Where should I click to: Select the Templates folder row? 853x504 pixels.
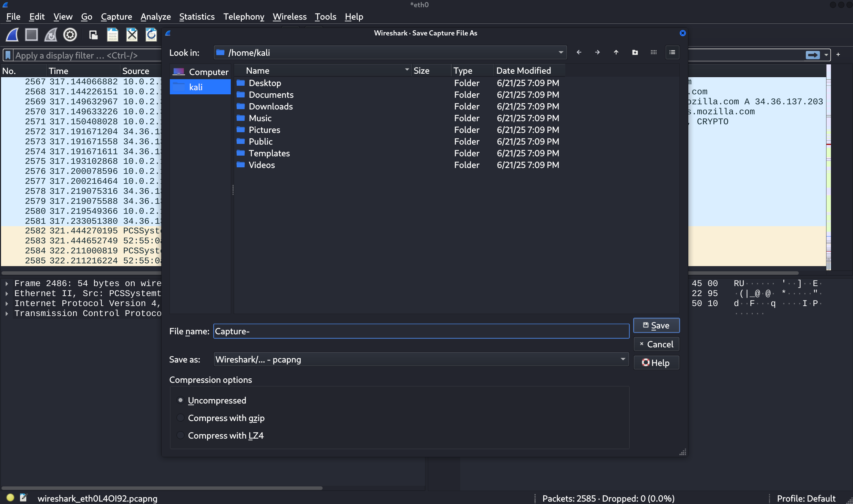click(x=400, y=153)
